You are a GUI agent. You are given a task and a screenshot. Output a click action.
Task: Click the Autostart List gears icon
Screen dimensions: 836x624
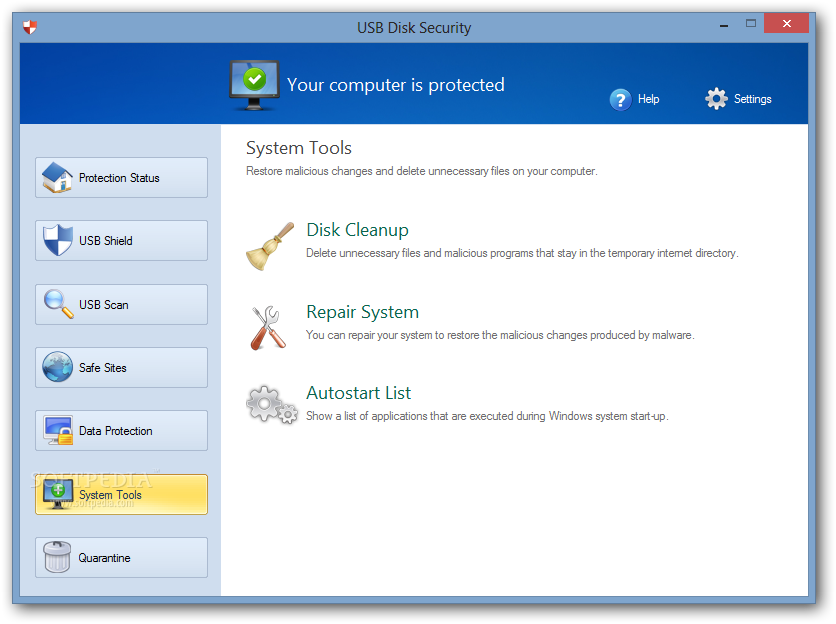tap(272, 405)
